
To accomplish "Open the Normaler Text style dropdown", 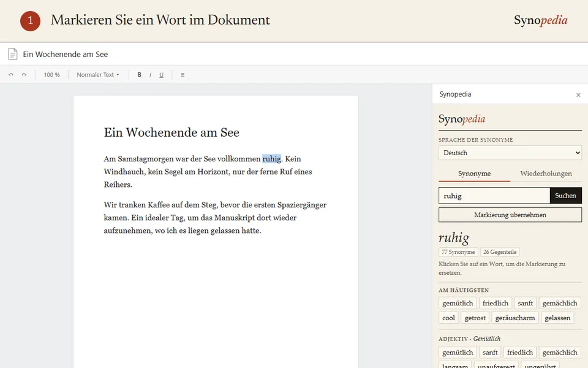I will point(98,75).
